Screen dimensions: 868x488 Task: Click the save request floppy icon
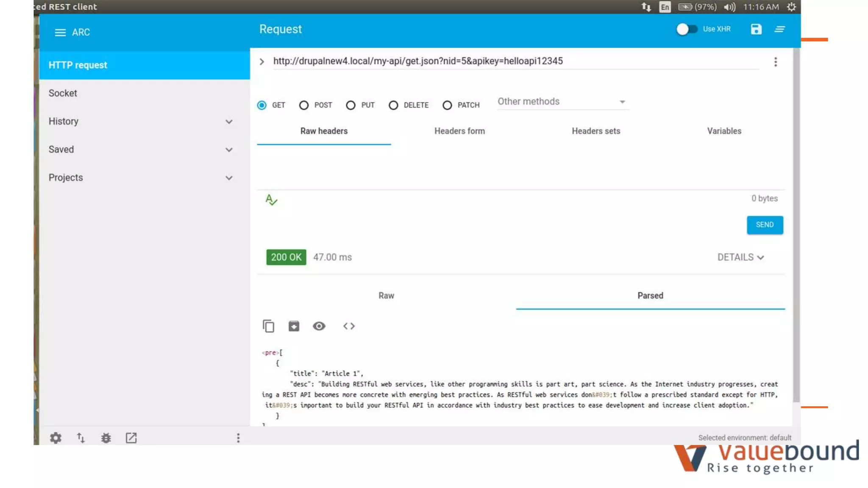(756, 29)
